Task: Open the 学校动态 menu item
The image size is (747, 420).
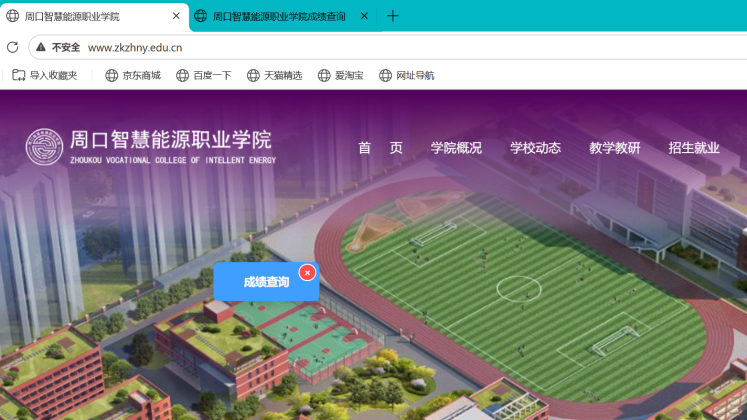Action: click(535, 148)
